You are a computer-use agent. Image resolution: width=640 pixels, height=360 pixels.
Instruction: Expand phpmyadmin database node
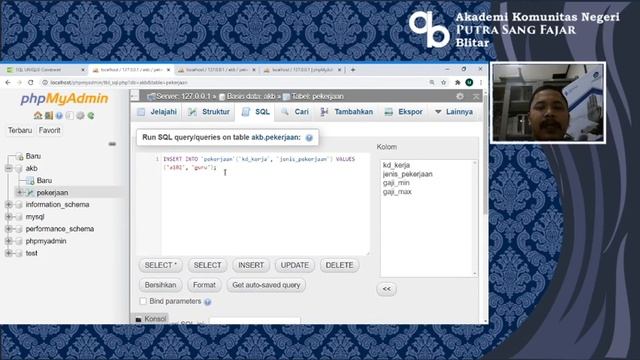pyautogui.click(x=9, y=241)
